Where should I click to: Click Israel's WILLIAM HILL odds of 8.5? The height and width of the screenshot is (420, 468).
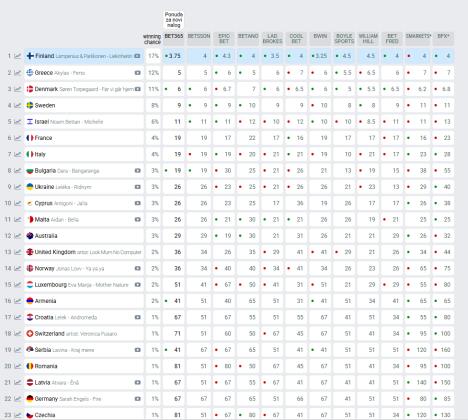[x=368, y=122]
